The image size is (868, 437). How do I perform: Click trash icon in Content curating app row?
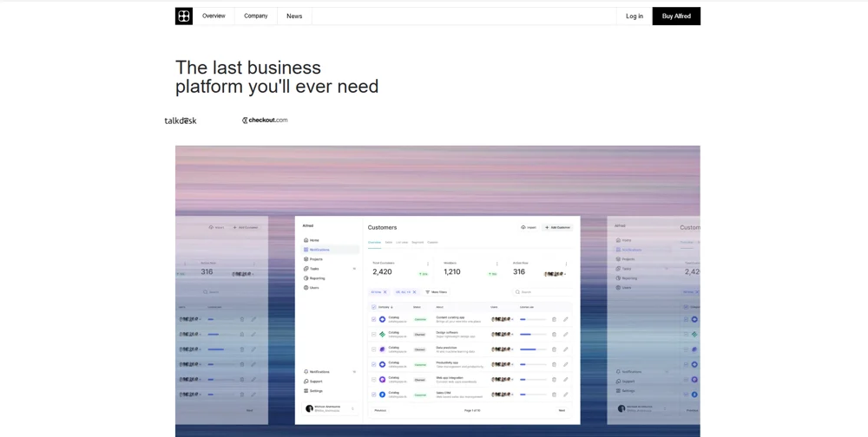(x=554, y=319)
